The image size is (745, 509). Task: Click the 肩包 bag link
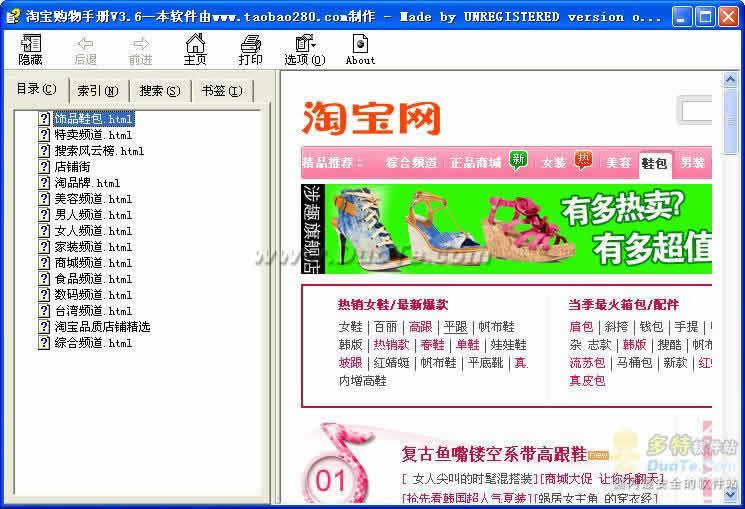tap(581, 327)
